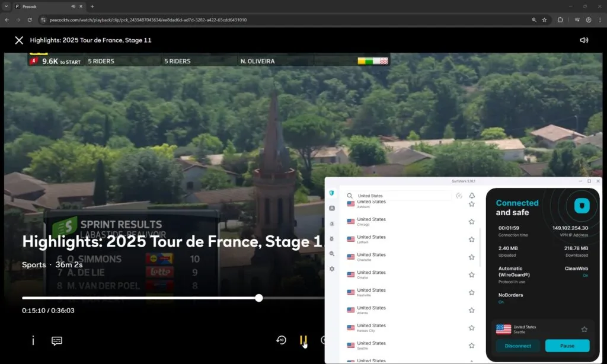
Task: Open Surfshark VPN shield sidebar tab
Action: 332,193
